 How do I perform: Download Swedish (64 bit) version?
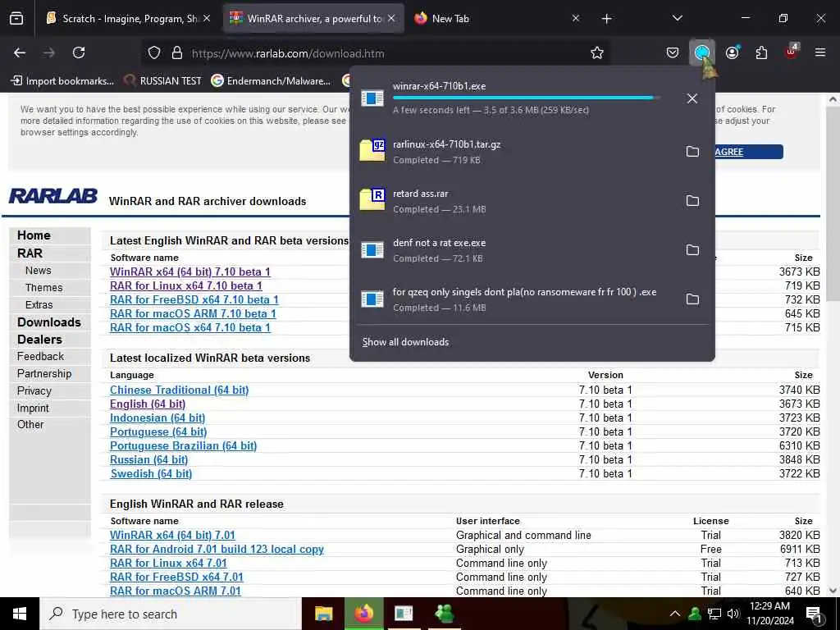click(151, 473)
